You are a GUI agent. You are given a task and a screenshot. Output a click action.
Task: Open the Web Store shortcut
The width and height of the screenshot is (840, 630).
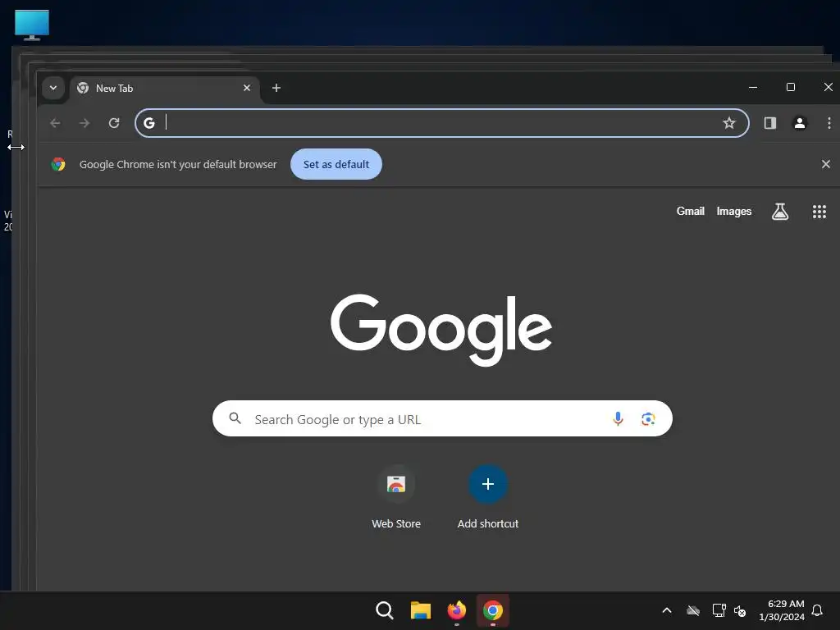pos(396,498)
